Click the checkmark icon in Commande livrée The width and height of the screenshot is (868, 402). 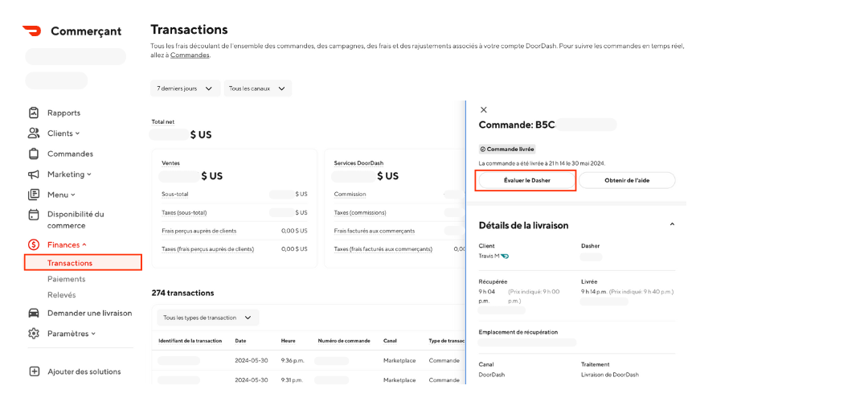click(482, 150)
